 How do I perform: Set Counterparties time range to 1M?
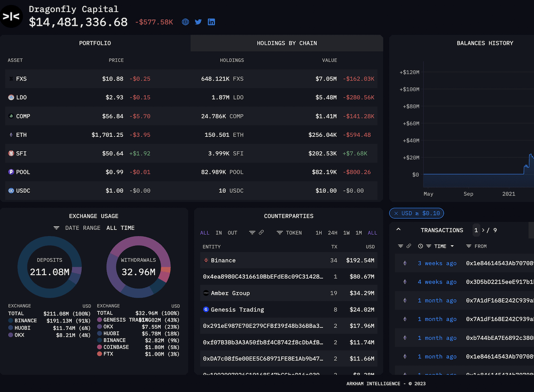tap(359, 233)
